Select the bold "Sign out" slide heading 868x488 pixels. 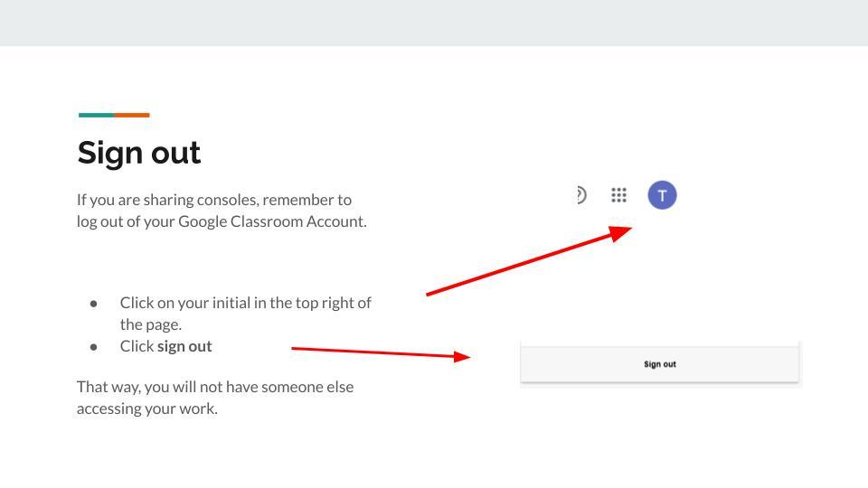(139, 153)
